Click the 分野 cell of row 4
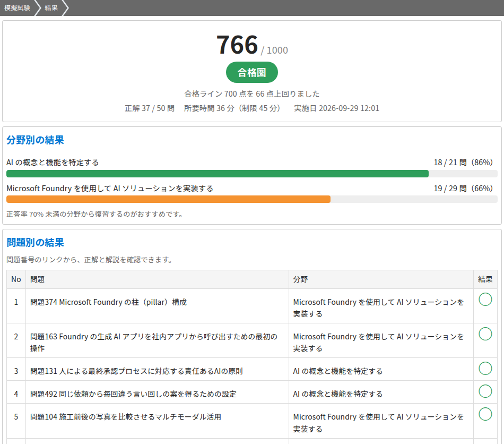Image resolution: width=504 pixels, height=444 pixels. tap(381, 392)
